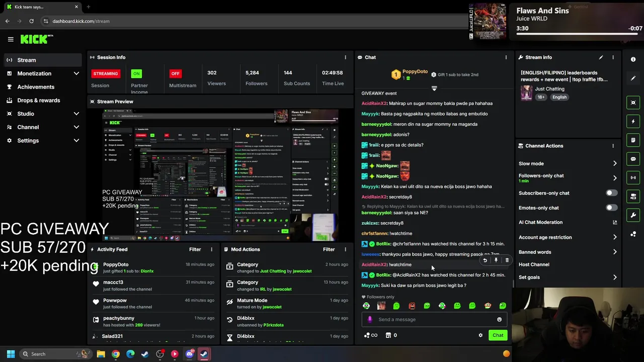Image resolution: width=644 pixels, height=362 pixels.
Task: Open Account age restriction chevron
Action: 615,237
